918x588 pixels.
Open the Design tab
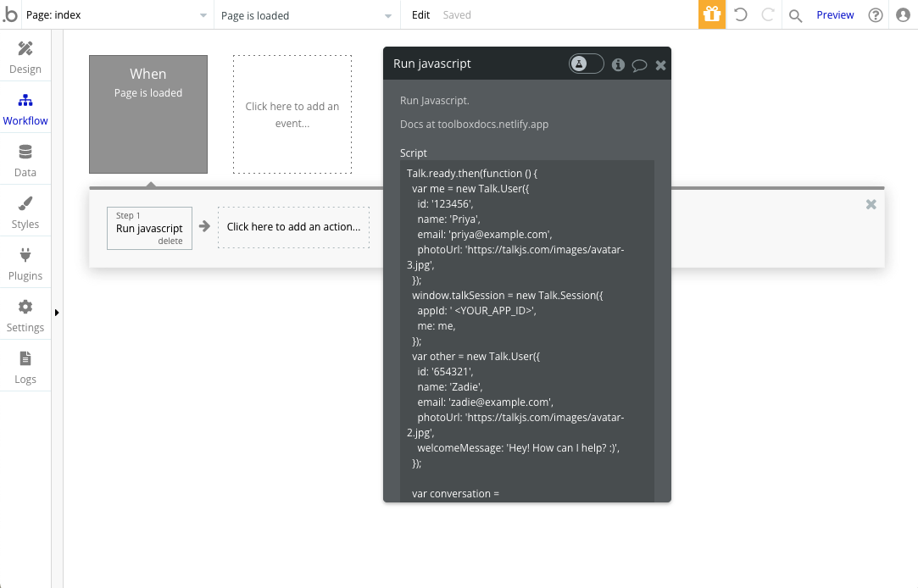(x=25, y=58)
